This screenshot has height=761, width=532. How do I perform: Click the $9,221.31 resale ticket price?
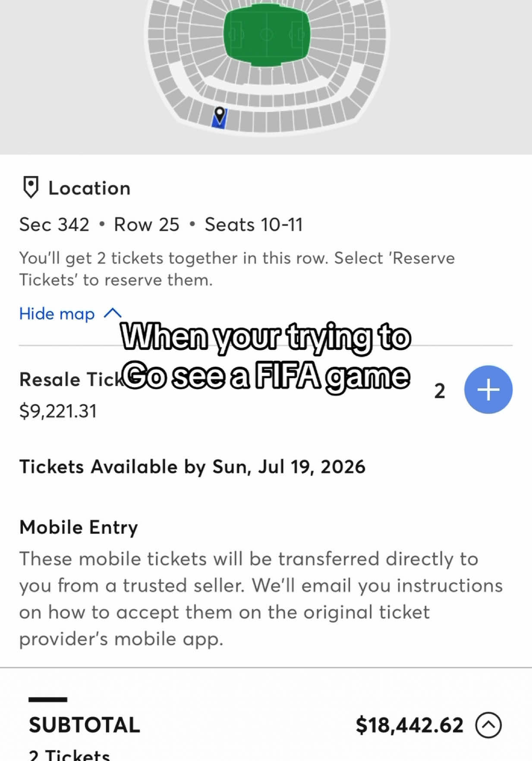58,411
